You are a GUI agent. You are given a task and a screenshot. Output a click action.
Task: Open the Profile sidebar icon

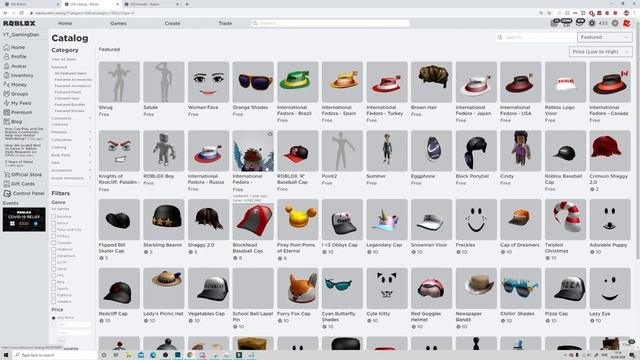7,57
